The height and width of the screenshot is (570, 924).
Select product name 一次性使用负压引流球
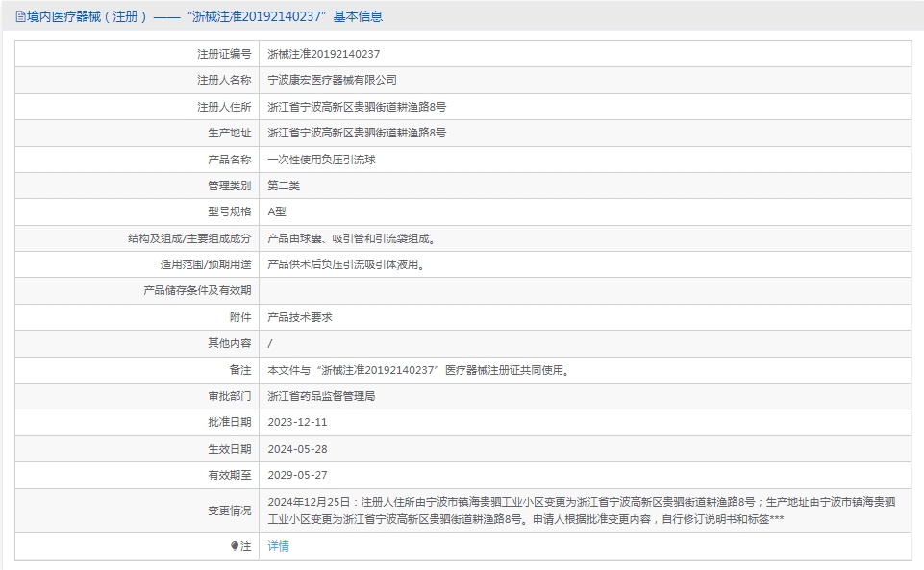pyautogui.click(x=321, y=160)
